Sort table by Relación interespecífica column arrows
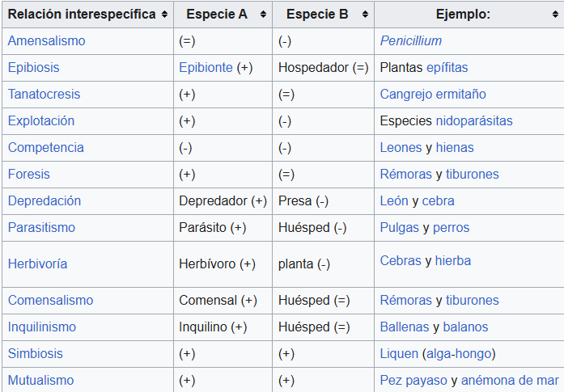The height and width of the screenshot is (392, 564). 164,15
